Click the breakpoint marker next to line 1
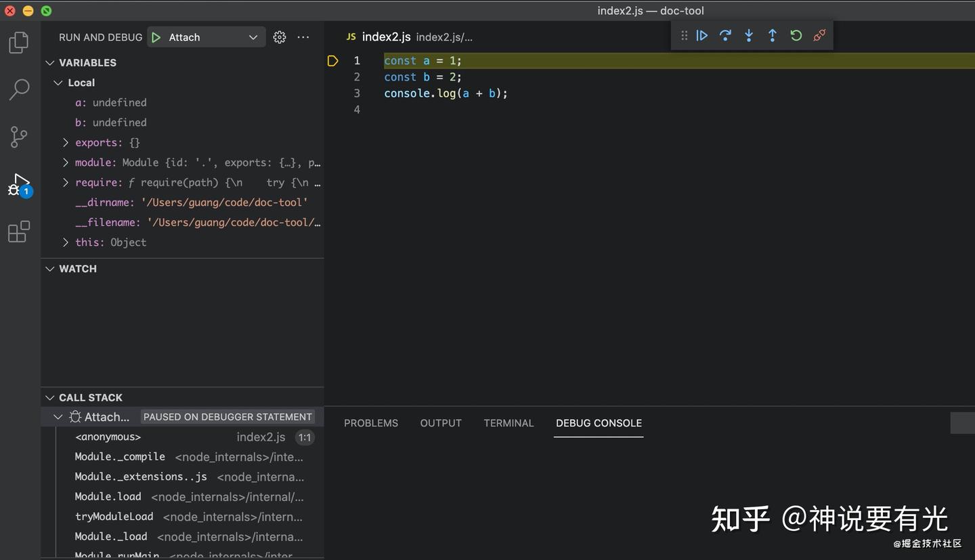Screen dimensions: 975x560 point(332,60)
